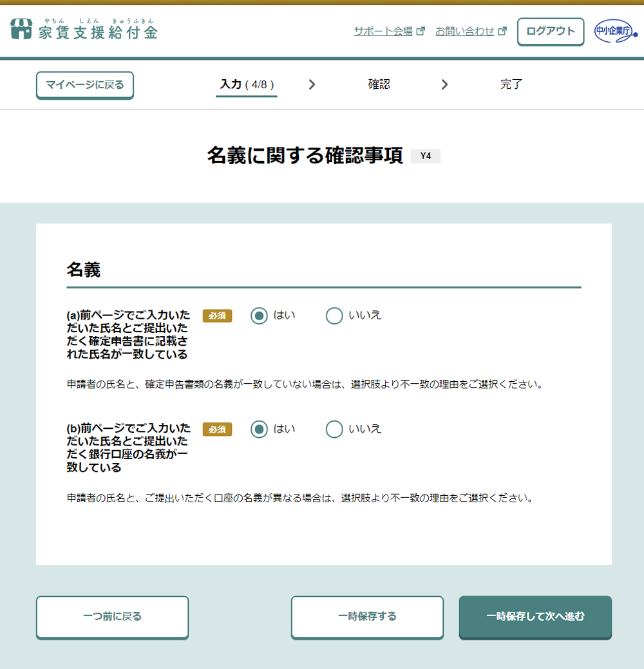Select the 完了 step label
Viewport: 644px width, 669px height.
511,84
